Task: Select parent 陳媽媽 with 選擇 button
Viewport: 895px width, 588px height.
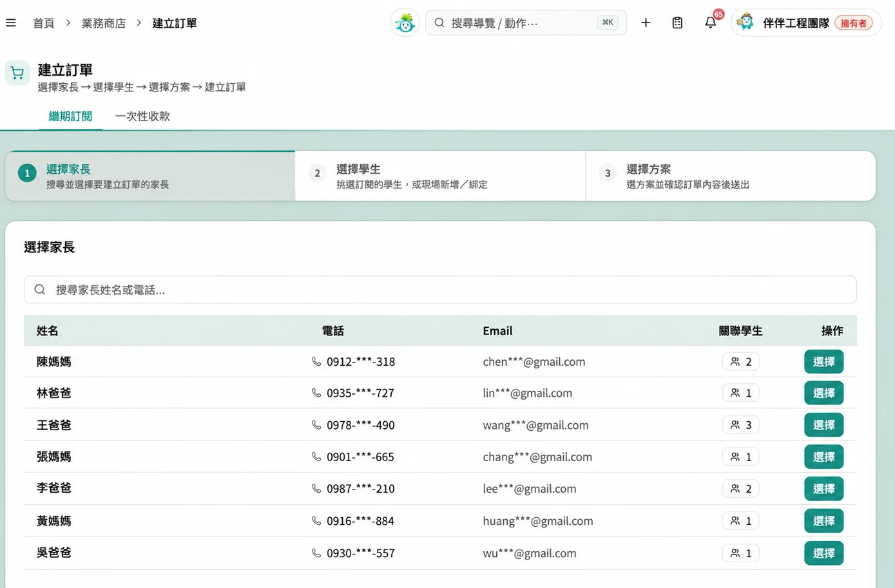Action: (823, 362)
